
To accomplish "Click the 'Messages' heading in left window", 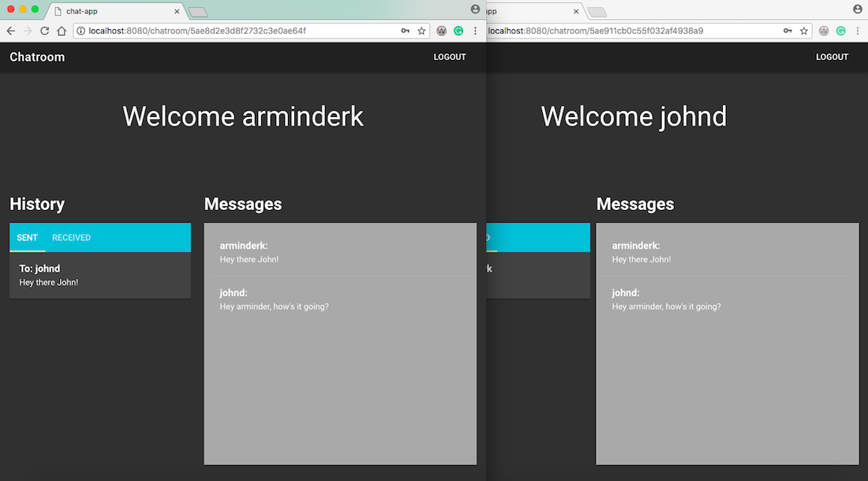I will point(243,204).
